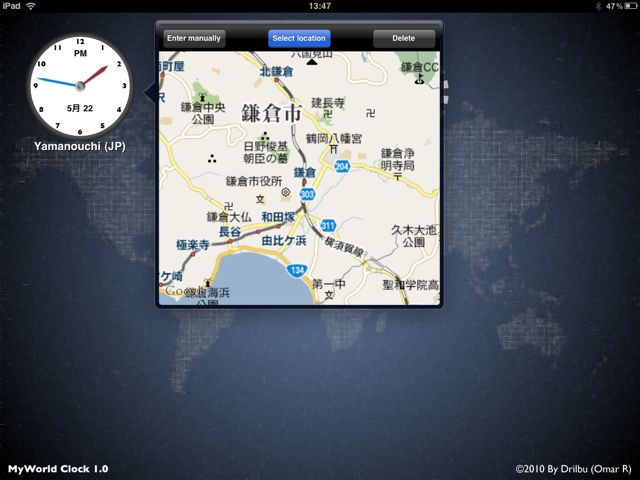
Task: Tap the 由比ケ浜 station label
Action: point(284,240)
